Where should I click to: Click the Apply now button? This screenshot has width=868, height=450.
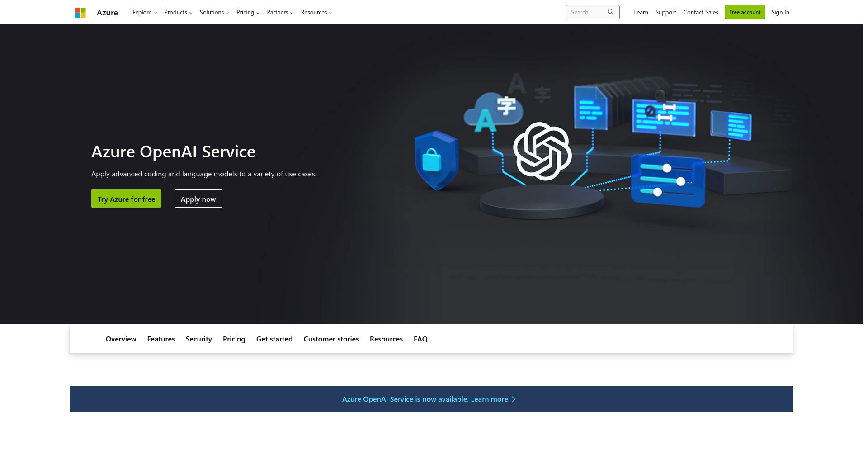pyautogui.click(x=198, y=199)
